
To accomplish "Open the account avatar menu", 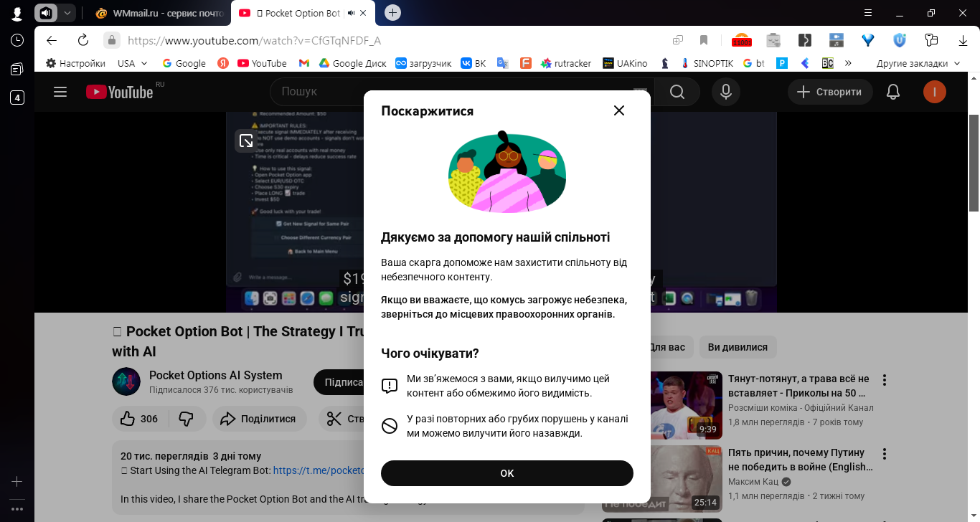I will coord(934,92).
